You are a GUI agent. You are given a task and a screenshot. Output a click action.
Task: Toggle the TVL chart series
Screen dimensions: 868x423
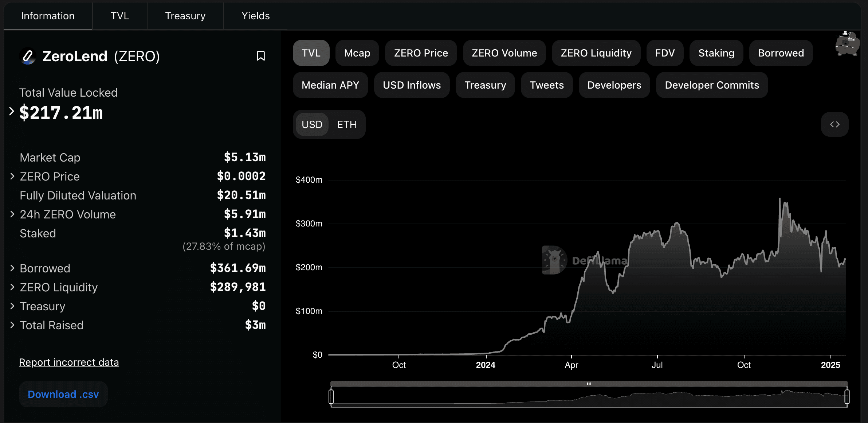[x=311, y=53]
